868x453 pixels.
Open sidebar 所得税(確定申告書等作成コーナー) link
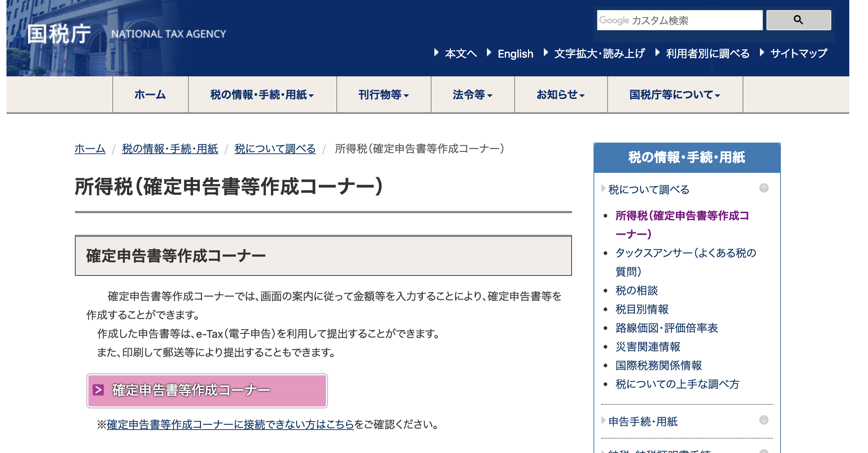coord(682,225)
